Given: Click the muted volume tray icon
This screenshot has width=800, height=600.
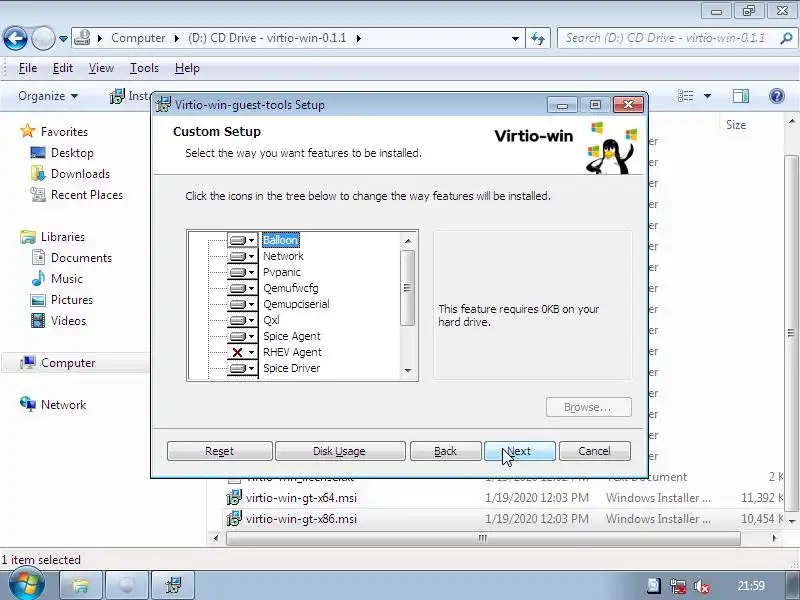Looking at the screenshot, I should click(702, 586).
